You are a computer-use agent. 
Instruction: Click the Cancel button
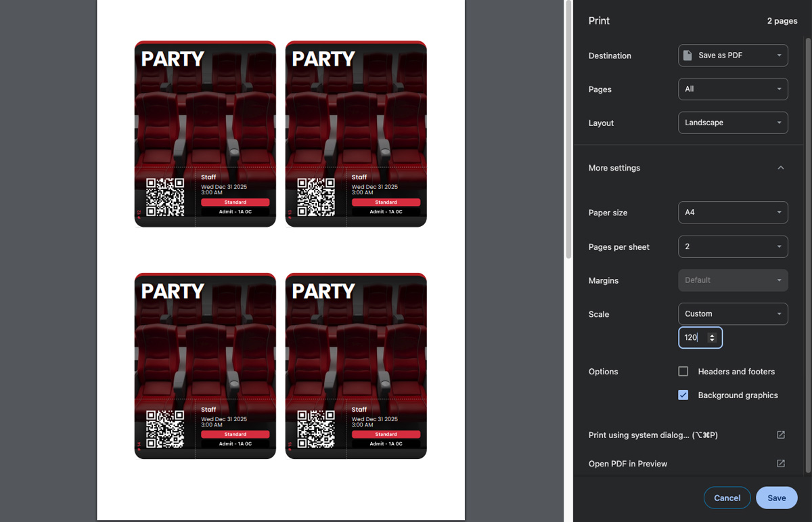coord(727,498)
